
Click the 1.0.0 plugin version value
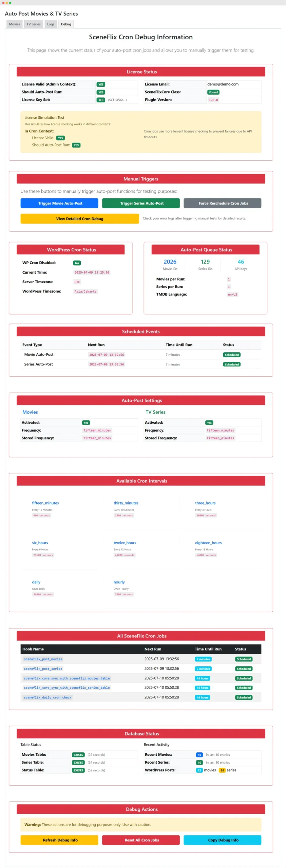click(x=213, y=100)
